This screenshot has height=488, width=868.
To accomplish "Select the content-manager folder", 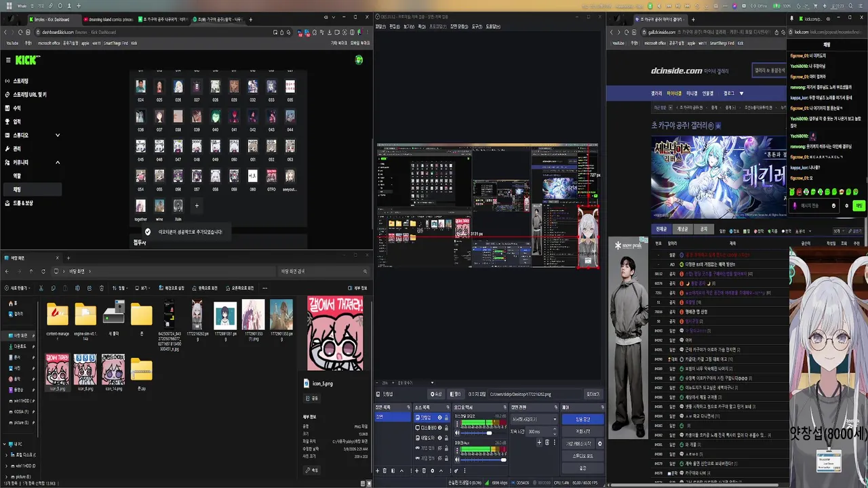I will pos(58,319).
